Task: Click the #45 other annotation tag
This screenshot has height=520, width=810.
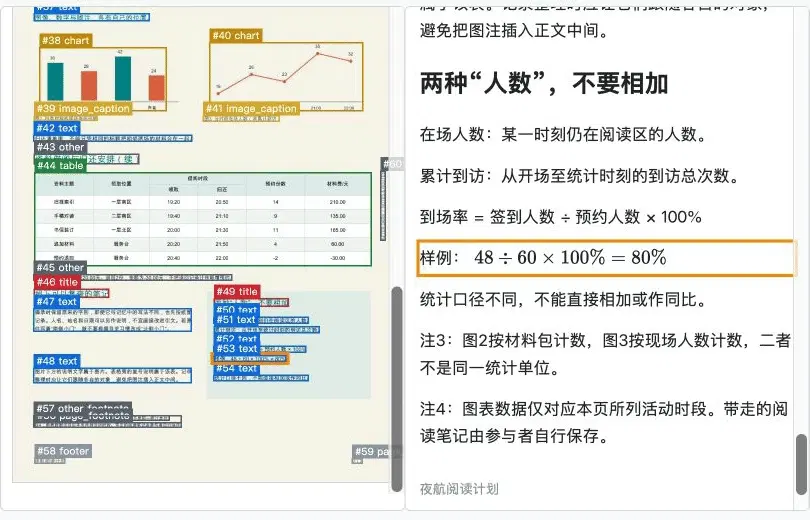Action: click(60, 267)
